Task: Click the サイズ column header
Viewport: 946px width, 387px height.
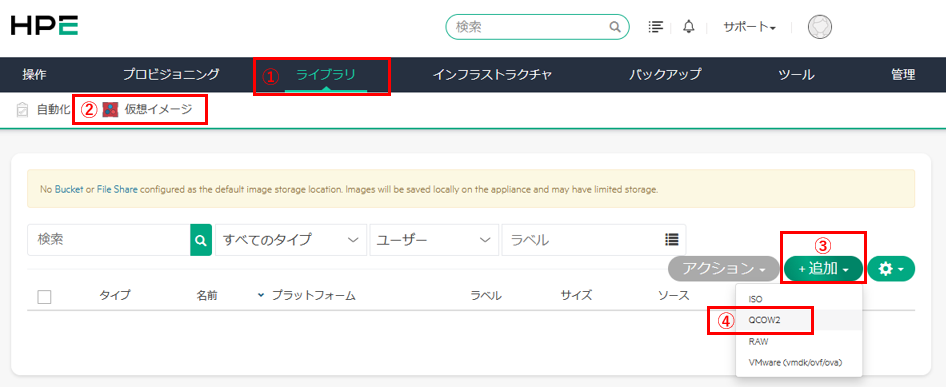Action: [576, 296]
